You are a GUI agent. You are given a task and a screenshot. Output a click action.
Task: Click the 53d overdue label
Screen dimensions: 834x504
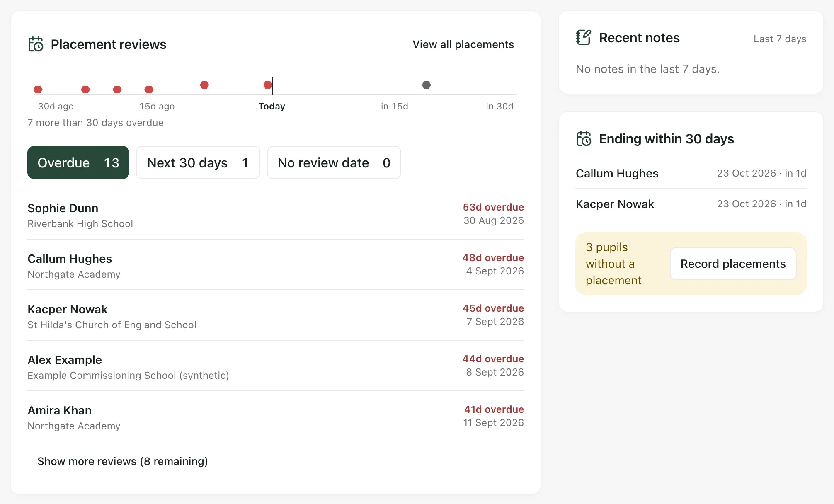[493, 207]
